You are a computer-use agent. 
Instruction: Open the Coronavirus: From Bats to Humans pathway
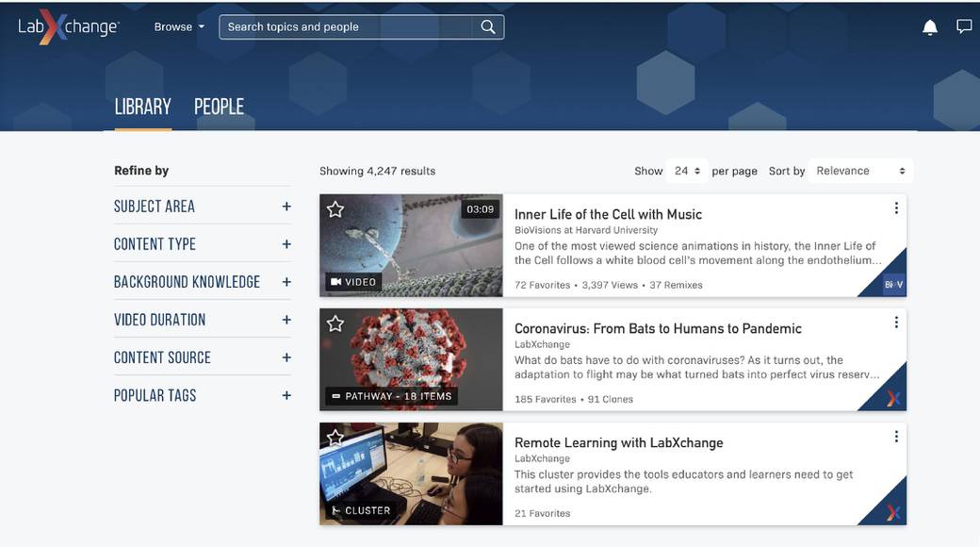click(657, 328)
